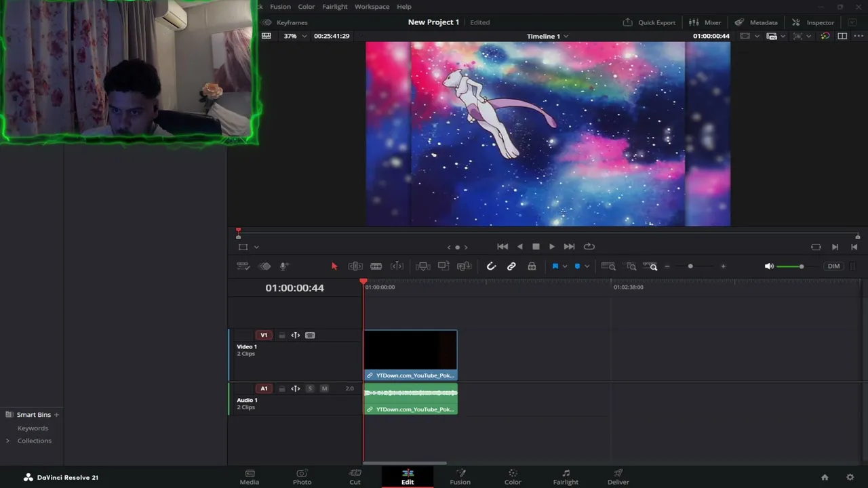
Task: Lock the Audio 1 track
Action: [281, 389]
